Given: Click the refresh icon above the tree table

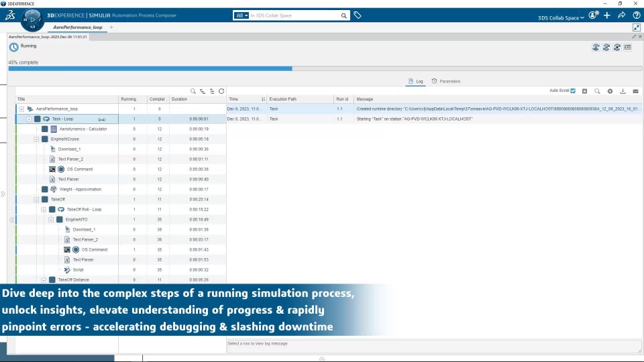Looking at the screenshot, I should click(x=221, y=91).
